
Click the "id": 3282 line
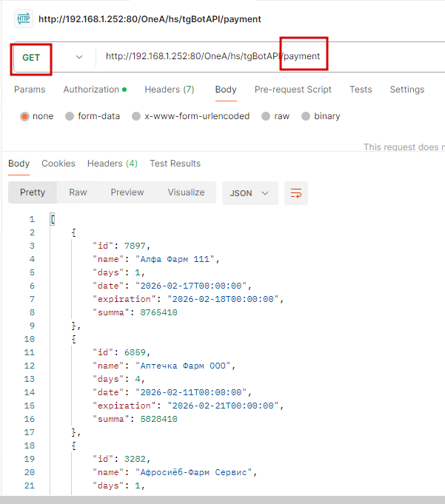pyautogui.click(x=121, y=459)
